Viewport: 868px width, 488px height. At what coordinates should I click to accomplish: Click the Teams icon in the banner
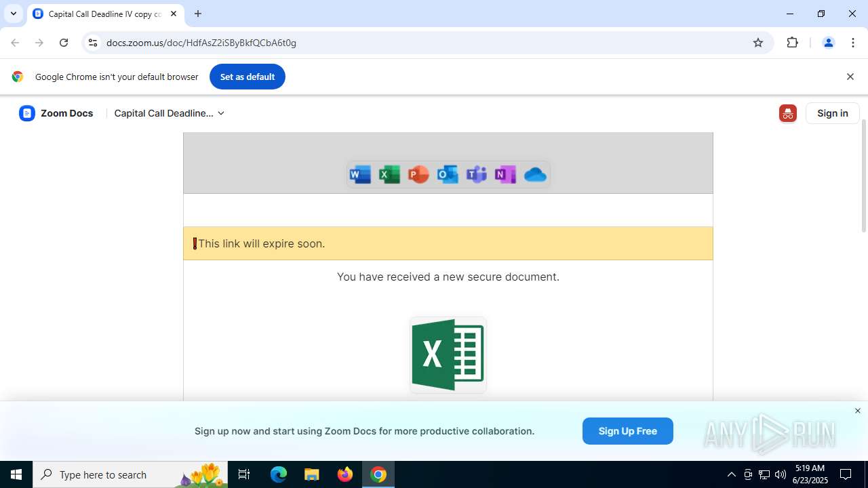click(x=477, y=175)
